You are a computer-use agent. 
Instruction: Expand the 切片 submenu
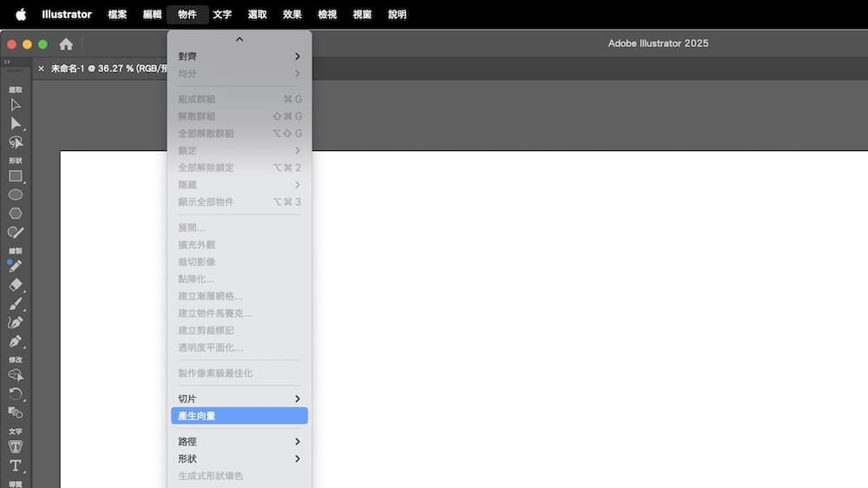(x=240, y=399)
